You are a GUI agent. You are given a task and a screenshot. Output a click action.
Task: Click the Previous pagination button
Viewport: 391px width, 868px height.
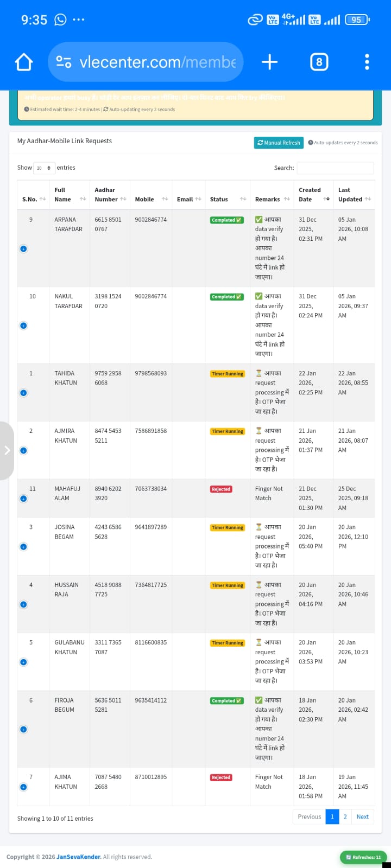[x=309, y=816]
